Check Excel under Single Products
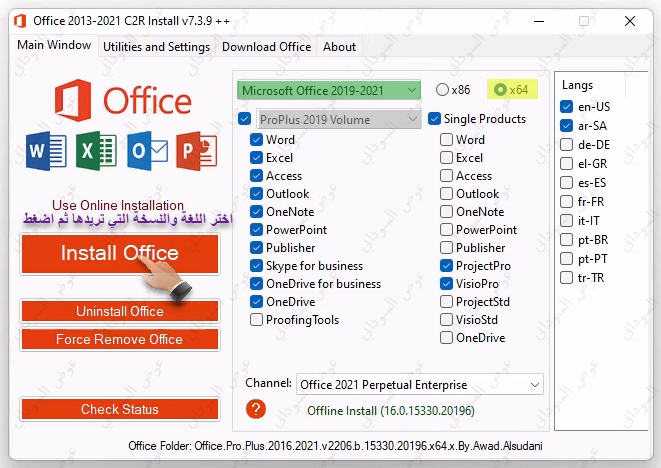 point(446,158)
